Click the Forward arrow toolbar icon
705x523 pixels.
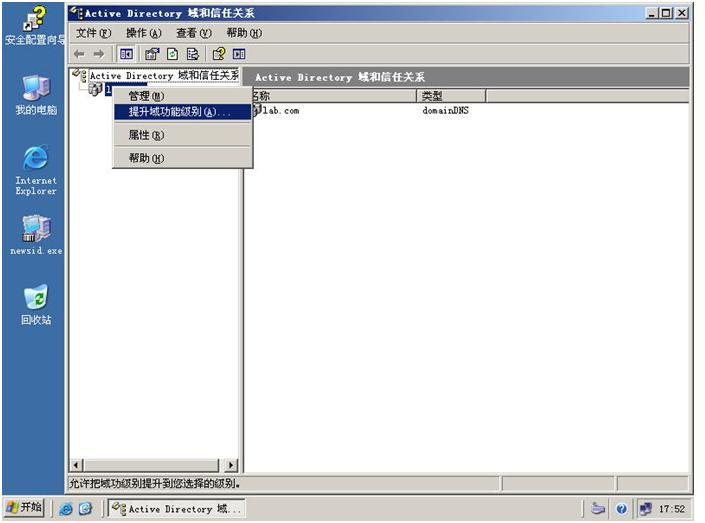[98, 54]
